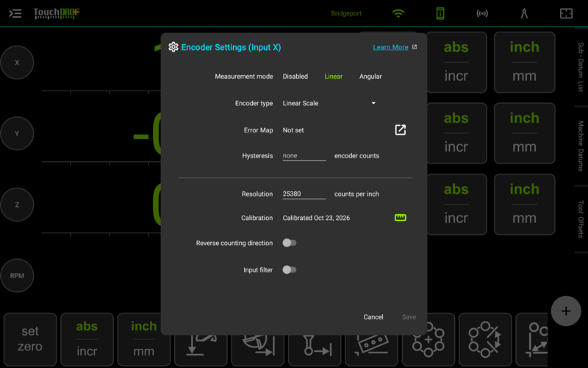Open the Error Map external editor icon
Viewport: 588px width, 368px height.
pyautogui.click(x=400, y=130)
